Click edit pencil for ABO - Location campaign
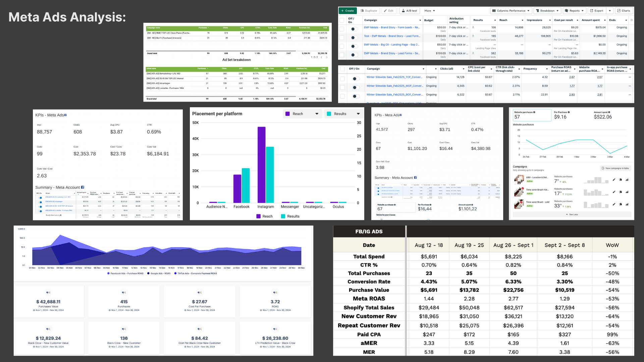The width and height of the screenshot is (644, 362). pyautogui.click(x=614, y=180)
